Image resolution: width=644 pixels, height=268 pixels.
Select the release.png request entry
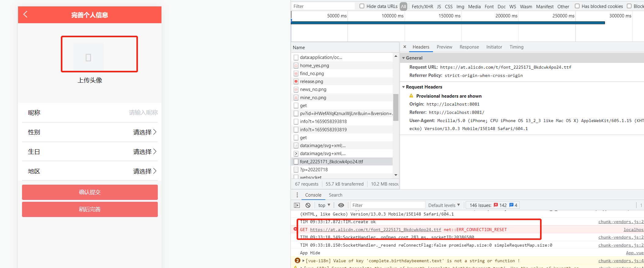tap(311, 81)
